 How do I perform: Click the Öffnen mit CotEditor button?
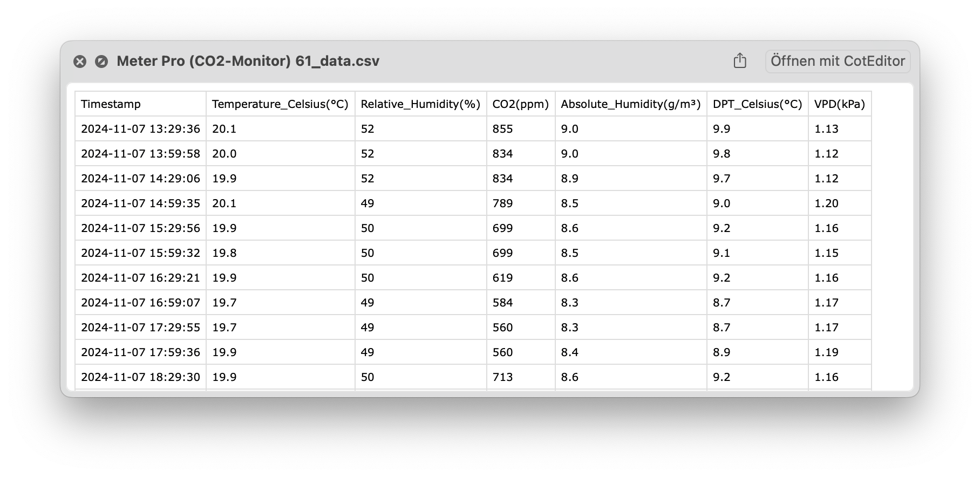838,61
